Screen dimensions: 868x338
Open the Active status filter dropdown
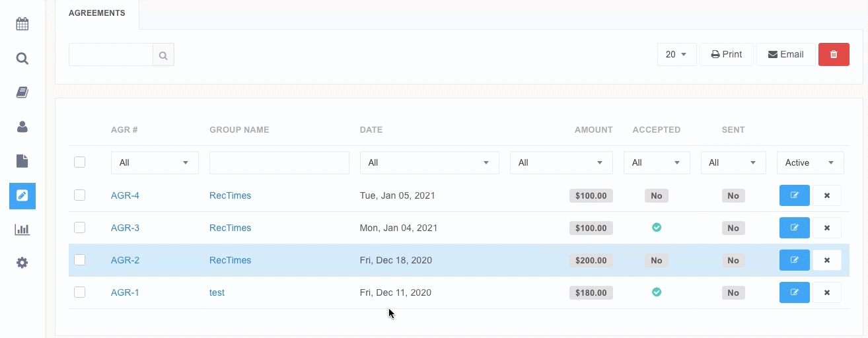click(810, 162)
